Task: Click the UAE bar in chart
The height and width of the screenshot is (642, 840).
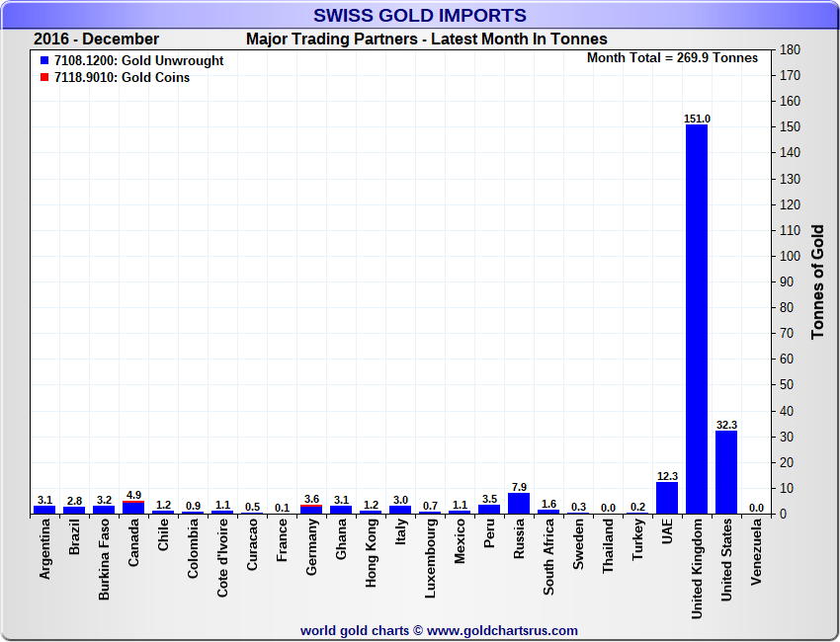Action: (x=667, y=497)
